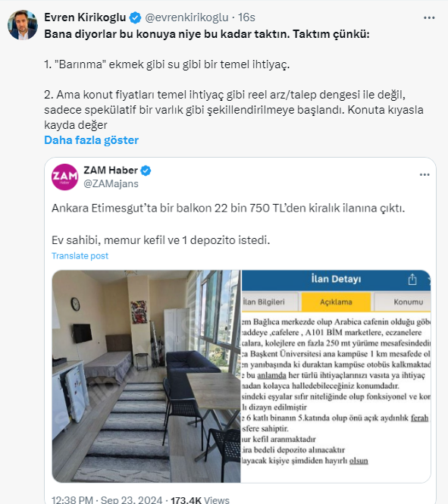Click the quoted post date Sep 23, 2024
Viewport: 448px width, 504px height.
[x=131, y=499]
